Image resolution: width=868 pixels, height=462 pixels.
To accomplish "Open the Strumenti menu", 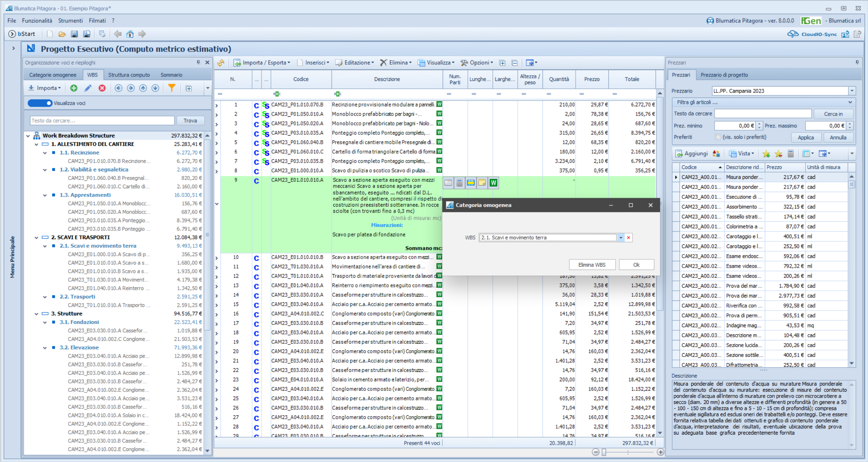I will pos(70,21).
